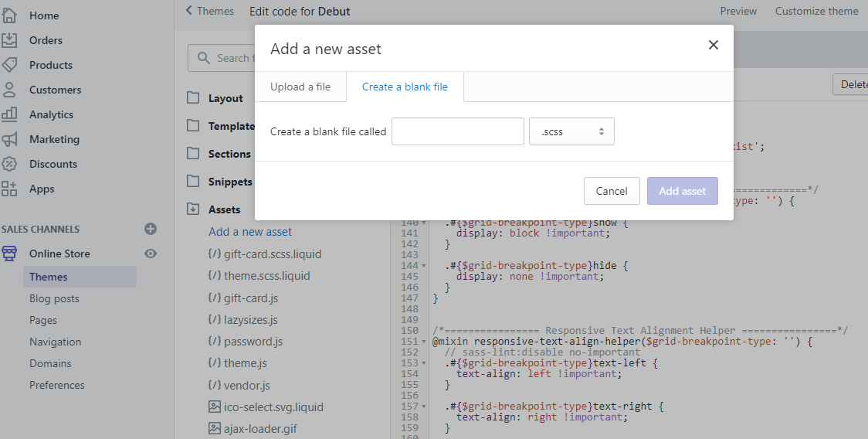The height and width of the screenshot is (439, 868).
Task: Open vendor.js asset file
Action: (x=247, y=385)
